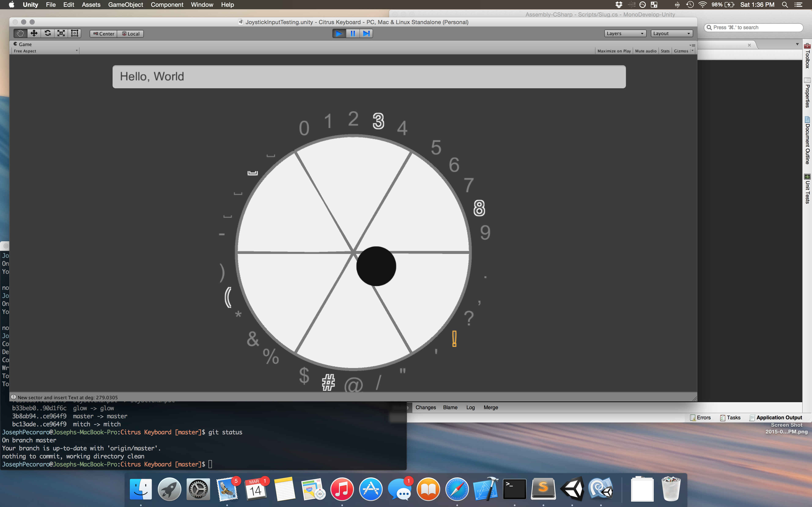Pause the running game
812x507 pixels.
[353, 33]
